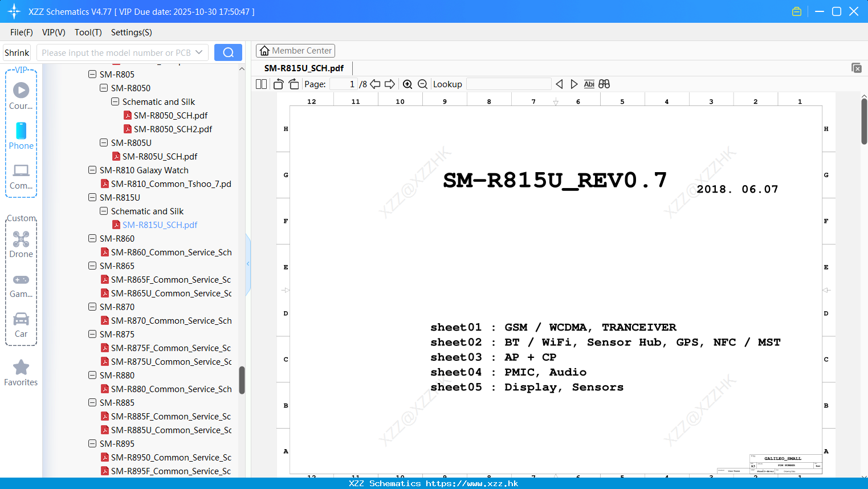Rotate page counterclockwise
Image resolution: width=868 pixels, height=489 pixels.
pos(278,84)
